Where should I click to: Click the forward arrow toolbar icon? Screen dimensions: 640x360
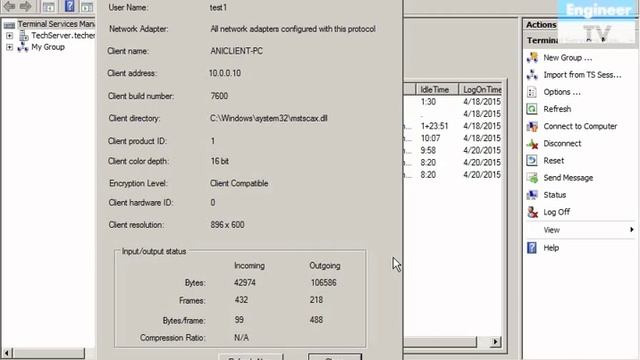26,6
